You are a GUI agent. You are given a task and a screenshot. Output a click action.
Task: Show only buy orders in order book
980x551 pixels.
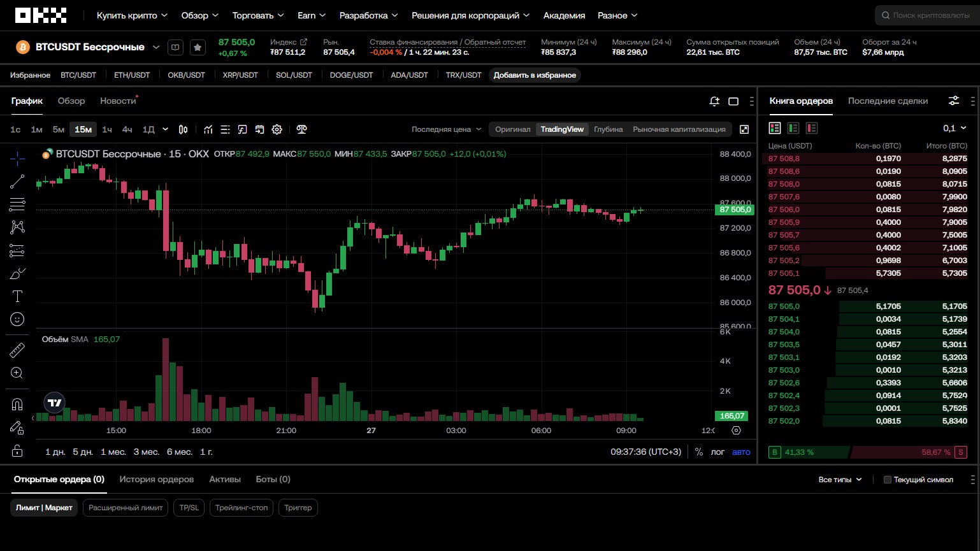click(793, 128)
